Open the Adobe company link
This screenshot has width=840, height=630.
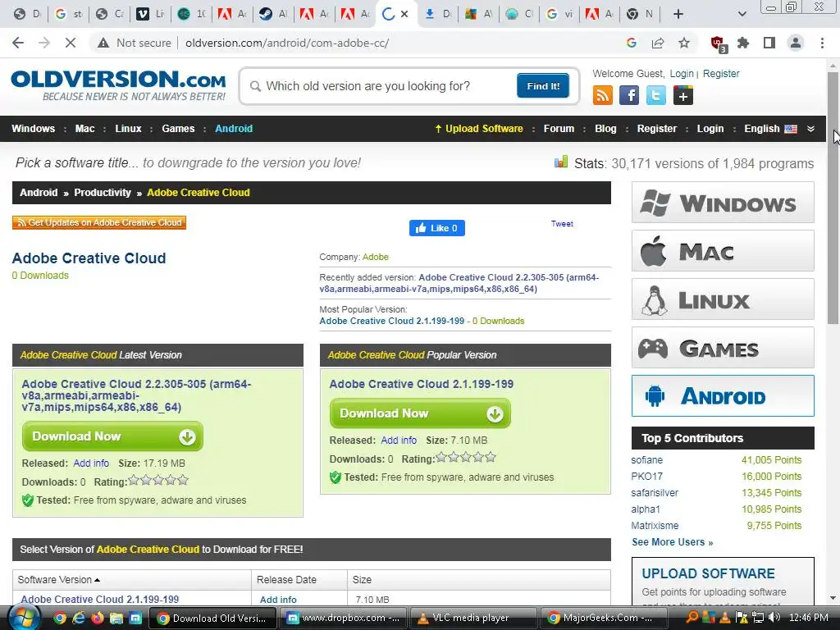click(376, 257)
